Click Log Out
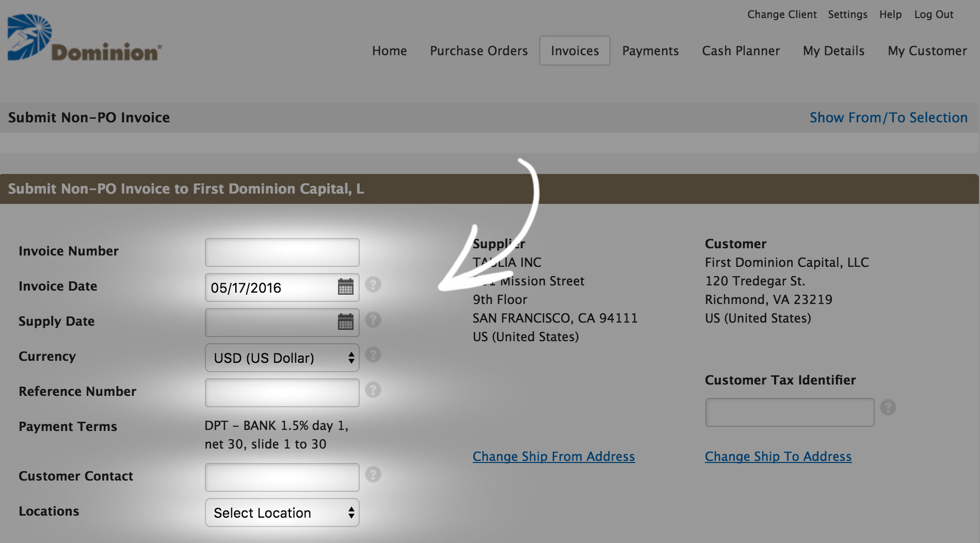Image resolution: width=980 pixels, height=543 pixels. [934, 14]
